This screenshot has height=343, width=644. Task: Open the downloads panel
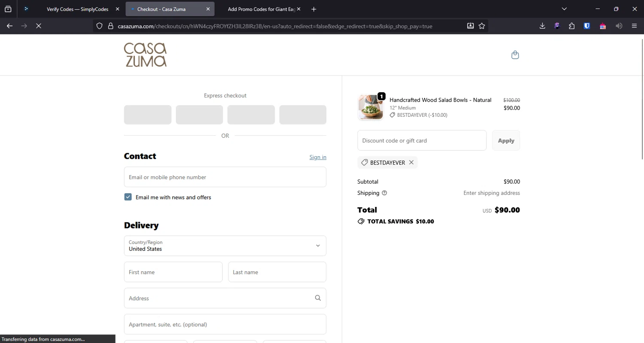542,26
